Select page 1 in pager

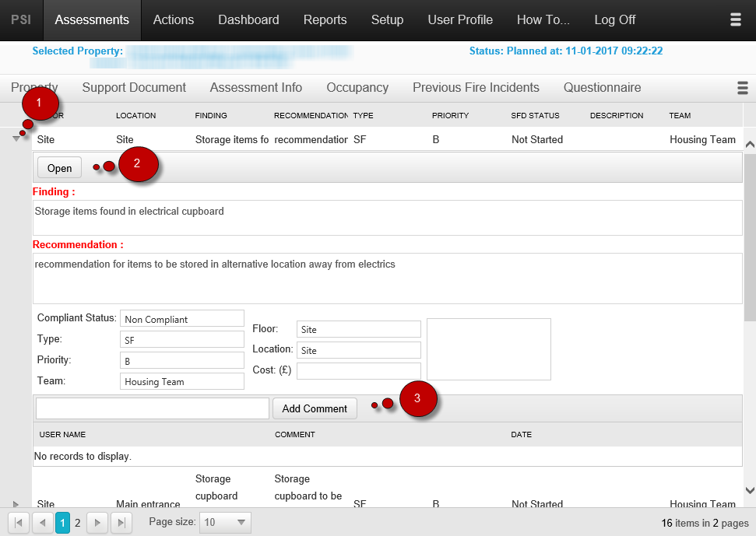pos(63,523)
